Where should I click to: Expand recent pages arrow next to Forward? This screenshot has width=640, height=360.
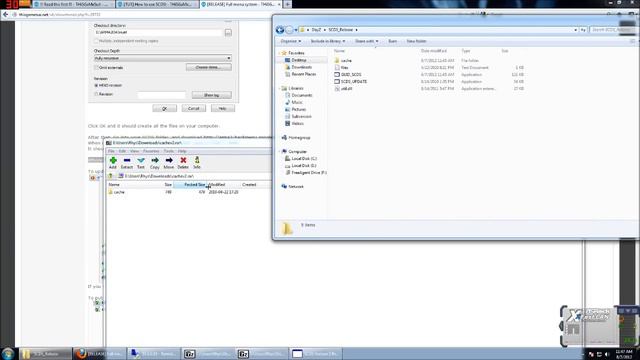click(296, 30)
